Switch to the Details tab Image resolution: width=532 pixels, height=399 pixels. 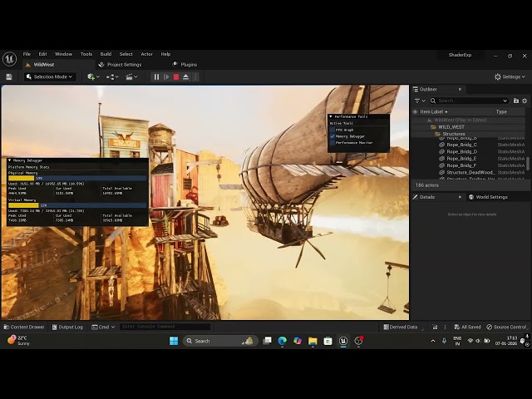427,197
